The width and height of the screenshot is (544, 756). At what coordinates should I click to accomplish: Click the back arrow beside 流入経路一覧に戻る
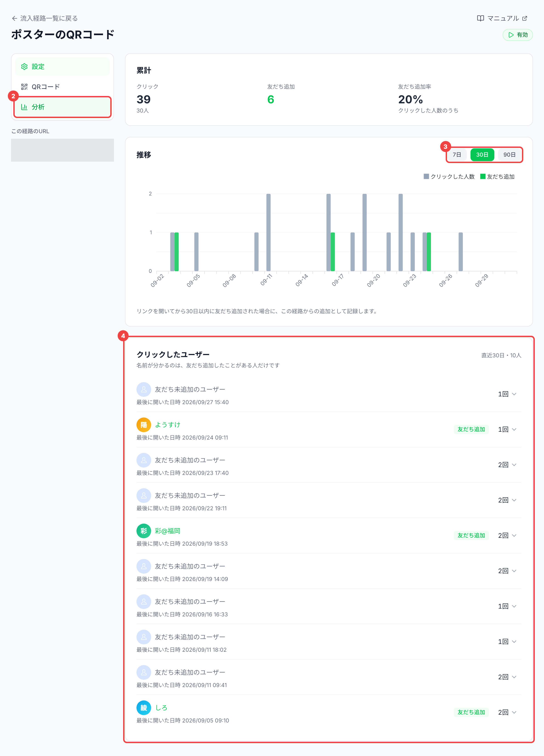[x=14, y=18]
